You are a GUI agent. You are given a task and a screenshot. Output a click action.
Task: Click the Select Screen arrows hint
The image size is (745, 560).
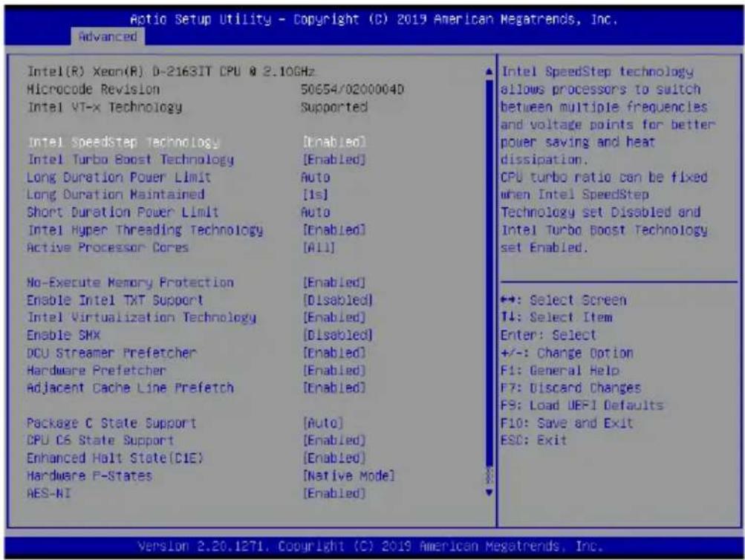coord(564,300)
